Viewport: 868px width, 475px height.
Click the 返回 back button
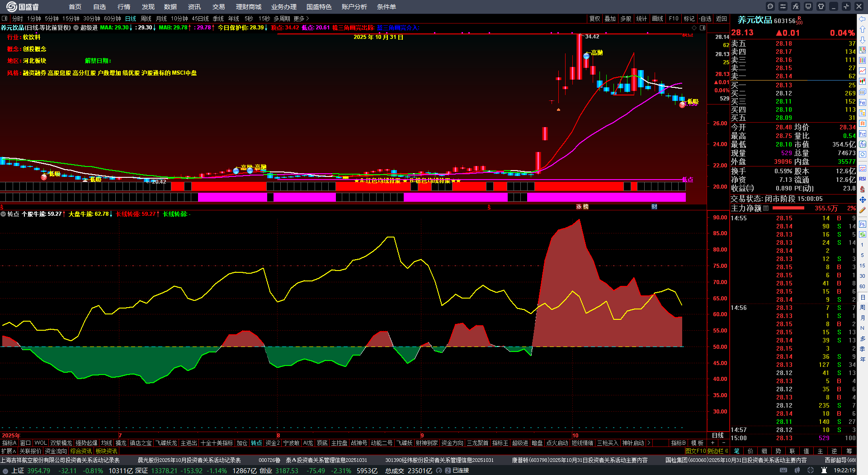pyautogui.click(x=722, y=19)
